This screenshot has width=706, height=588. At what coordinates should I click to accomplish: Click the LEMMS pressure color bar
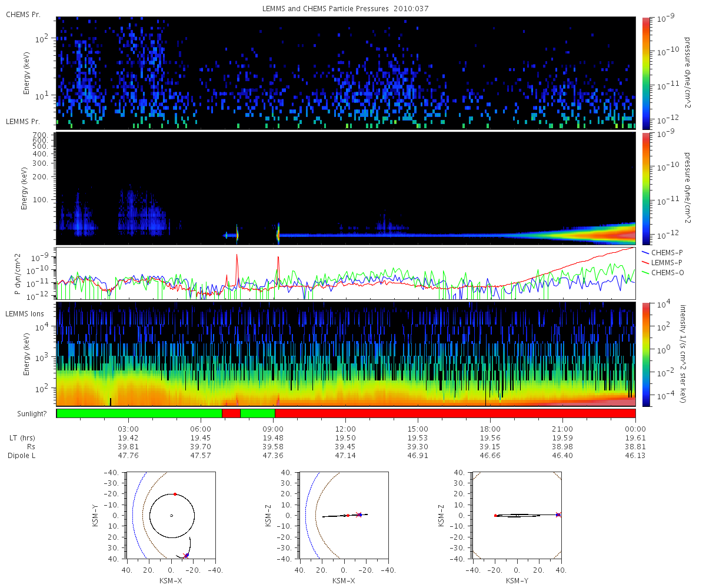coord(645,188)
